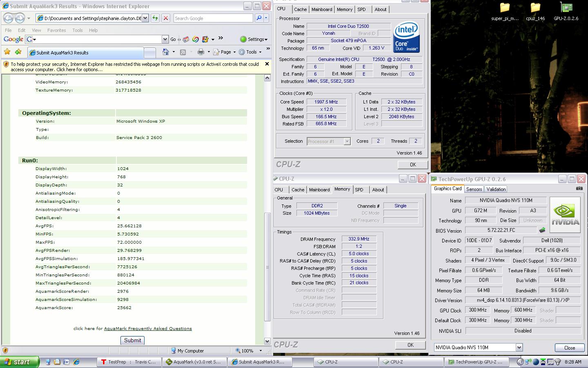
Task: Stop loading with the red X icon
Action: (x=166, y=18)
